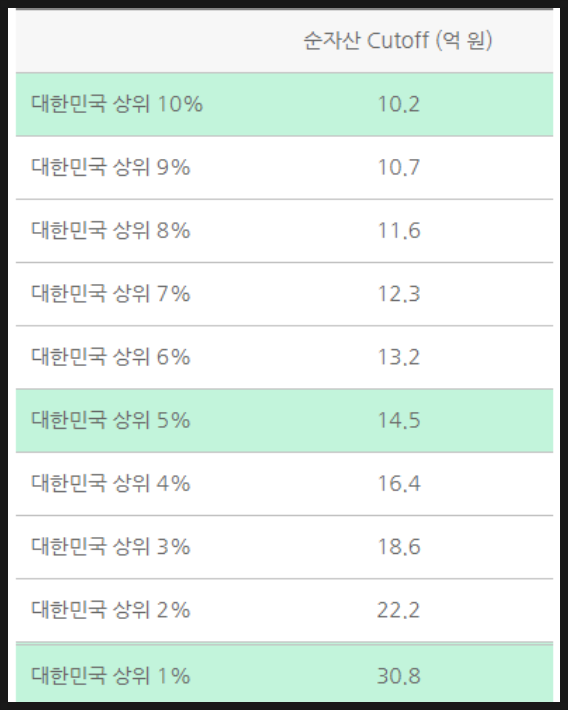
Task: Click the 12.3 cutoff value
Action: click(399, 293)
